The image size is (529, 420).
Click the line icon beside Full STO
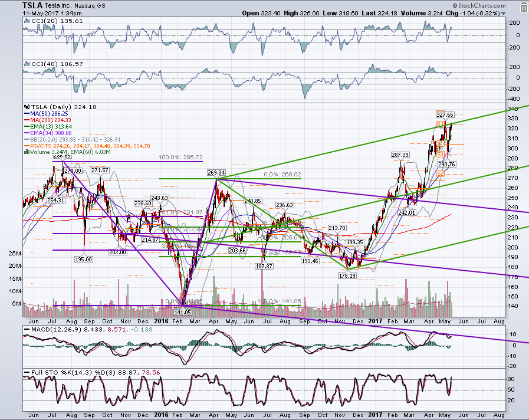[x=27, y=372]
